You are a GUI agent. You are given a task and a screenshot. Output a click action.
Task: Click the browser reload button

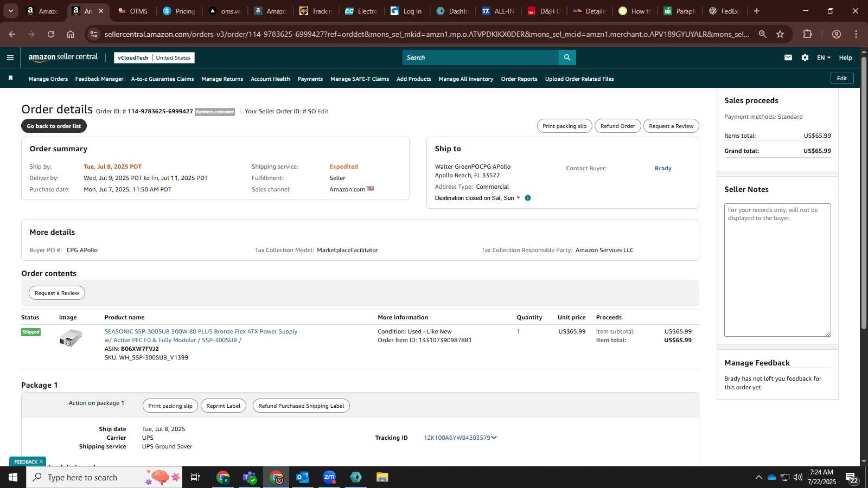tap(51, 34)
